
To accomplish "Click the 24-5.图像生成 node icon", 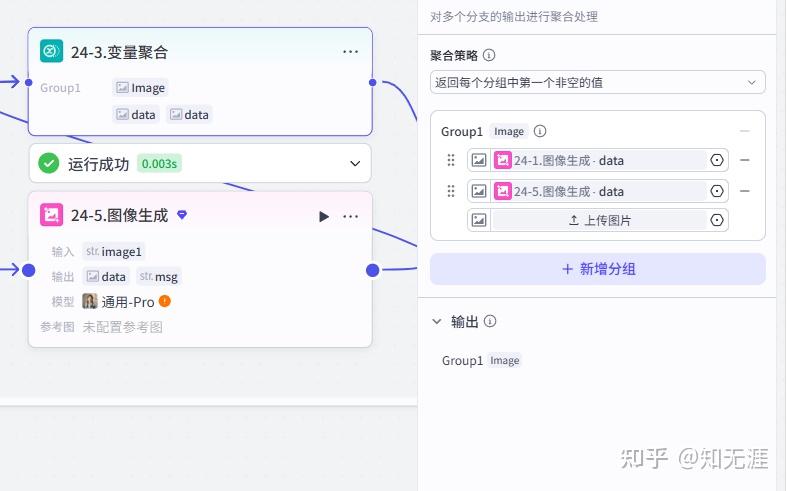I will coord(51,215).
